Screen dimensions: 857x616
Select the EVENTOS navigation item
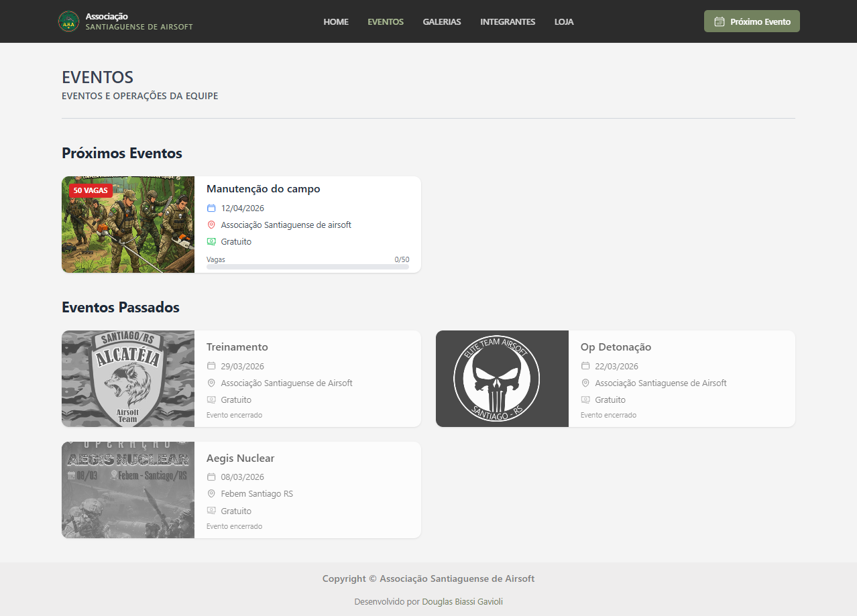(386, 21)
